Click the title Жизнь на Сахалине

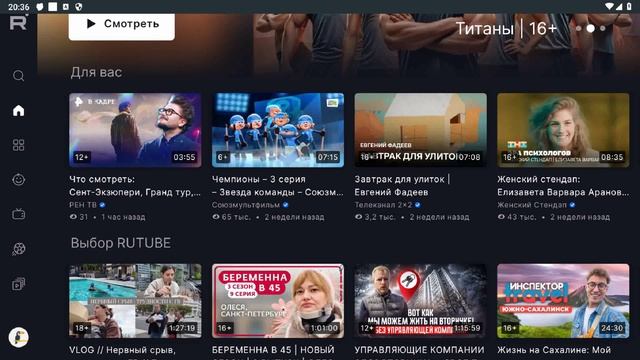coord(554,350)
